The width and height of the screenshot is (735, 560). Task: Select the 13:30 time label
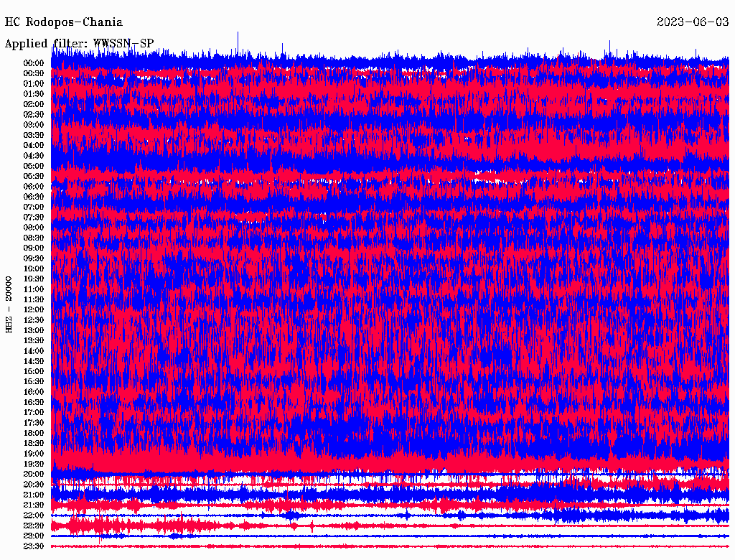(x=34, y=340)
